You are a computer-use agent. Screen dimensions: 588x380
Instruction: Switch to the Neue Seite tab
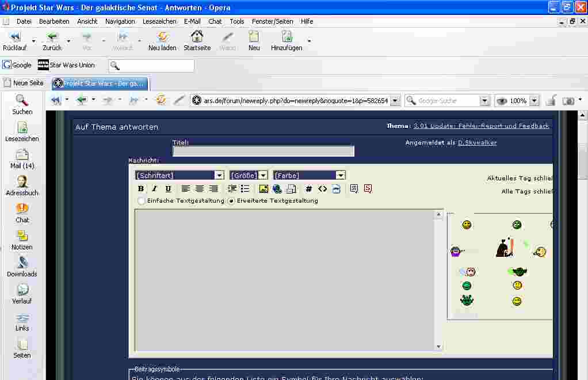coord(24,83)
